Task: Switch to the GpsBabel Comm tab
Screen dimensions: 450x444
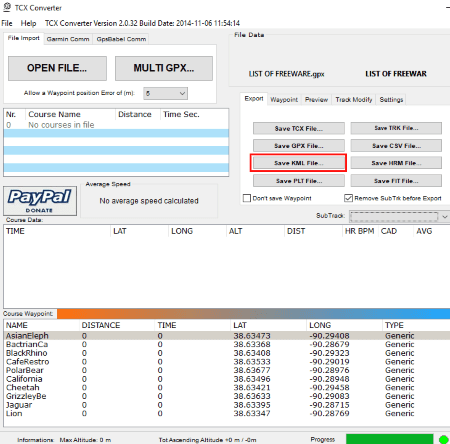Action: 121,39
